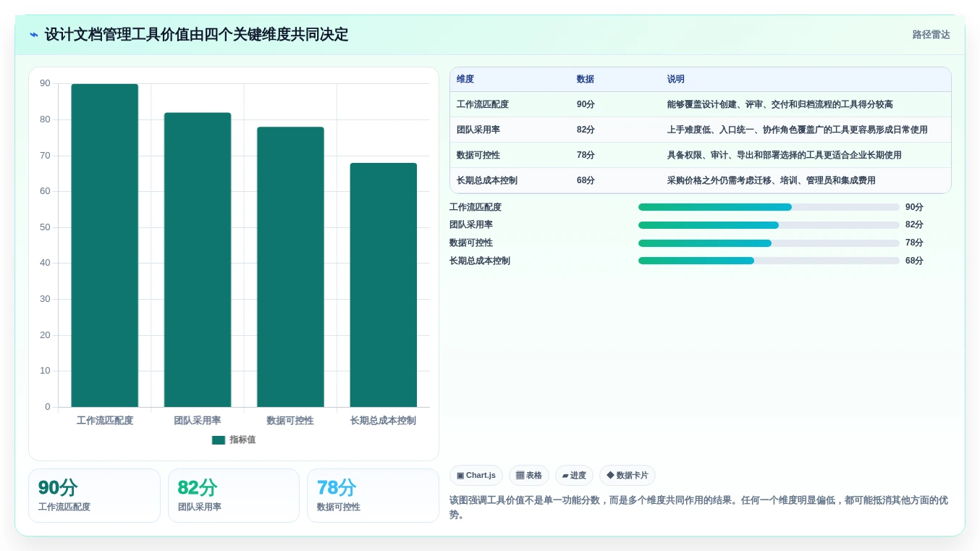This screenshot has width=980, height=551.
Task: Click the 长期总成本控制 progress bar
Action: (769, 261)
